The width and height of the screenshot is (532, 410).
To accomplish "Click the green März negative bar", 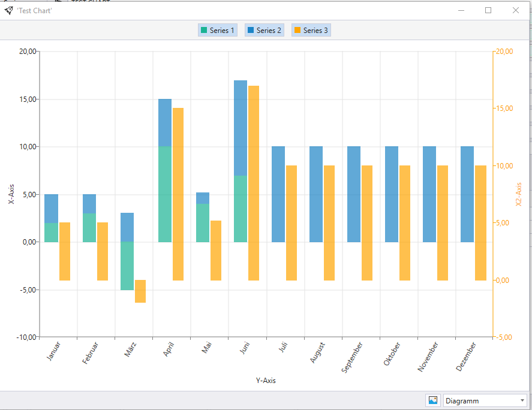I will (x=127, y=266).
